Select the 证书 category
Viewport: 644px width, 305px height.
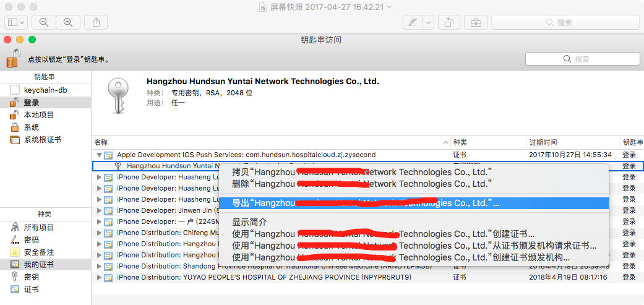45,289
